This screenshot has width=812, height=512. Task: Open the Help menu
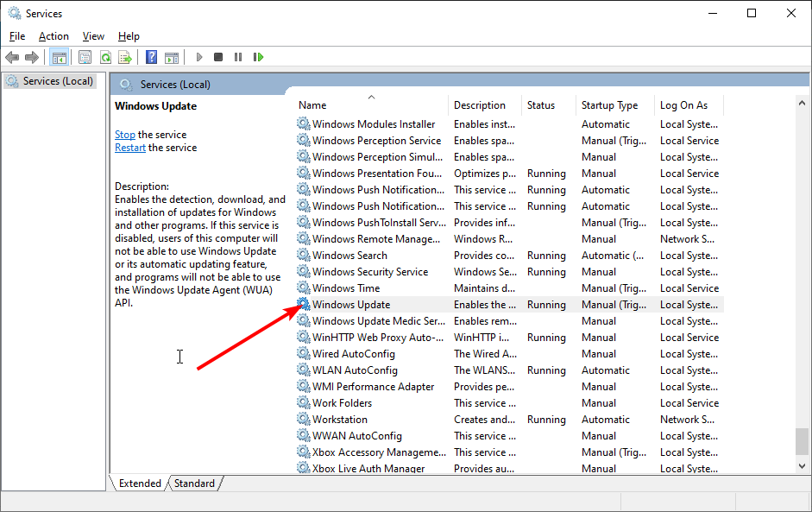[129, 36]
